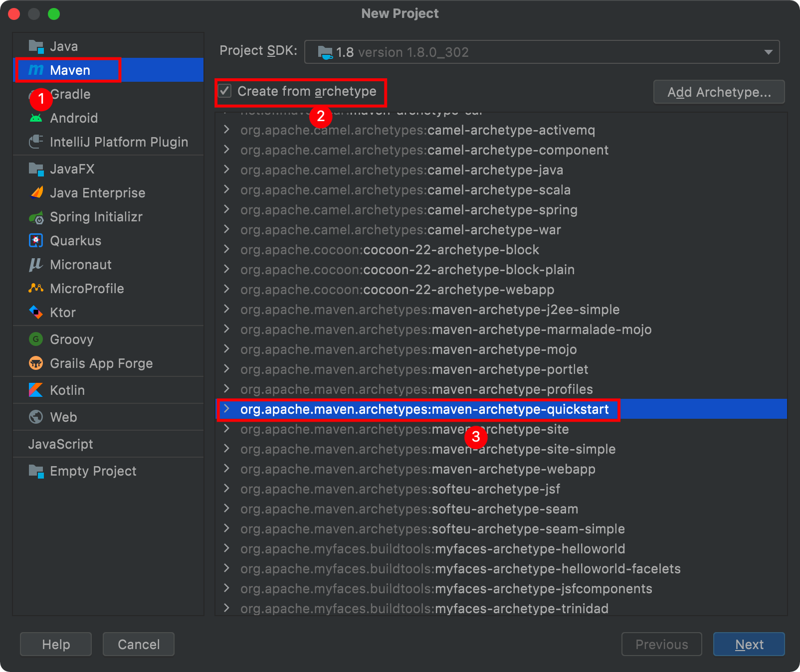The image size is (800, 672).
Task: Click the green zoom window button
Action: pyautogui.click(x=54, y=14)
